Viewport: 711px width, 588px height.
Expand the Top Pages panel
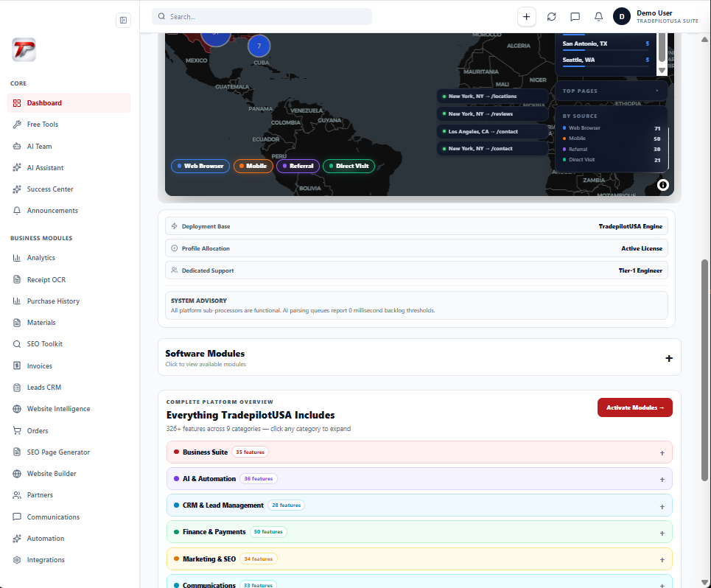(x=611, y=91)
